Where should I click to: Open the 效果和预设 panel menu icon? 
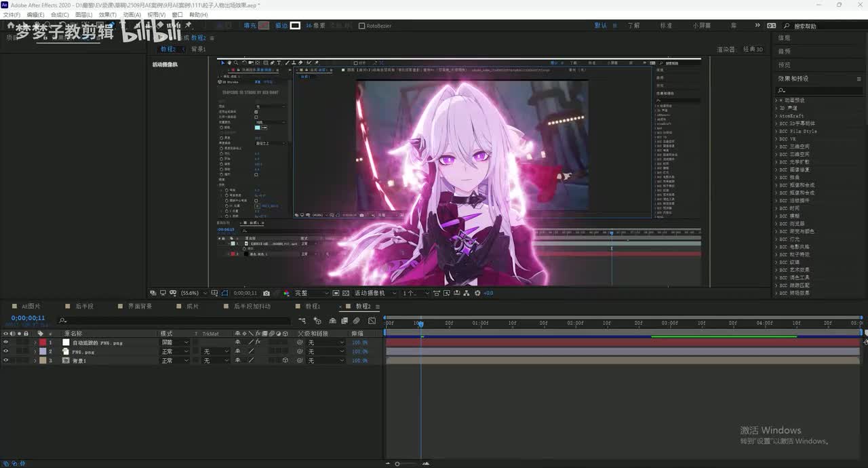pyautogui.click(x=859, y=79)
